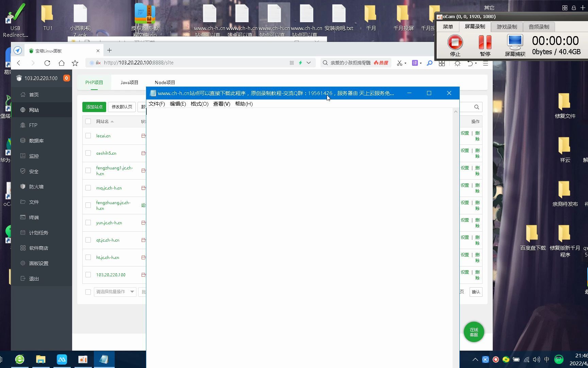Screen dimensions: 588x368
Task: Toggle the select-all checkbox in table header
Action: point(88,121)
